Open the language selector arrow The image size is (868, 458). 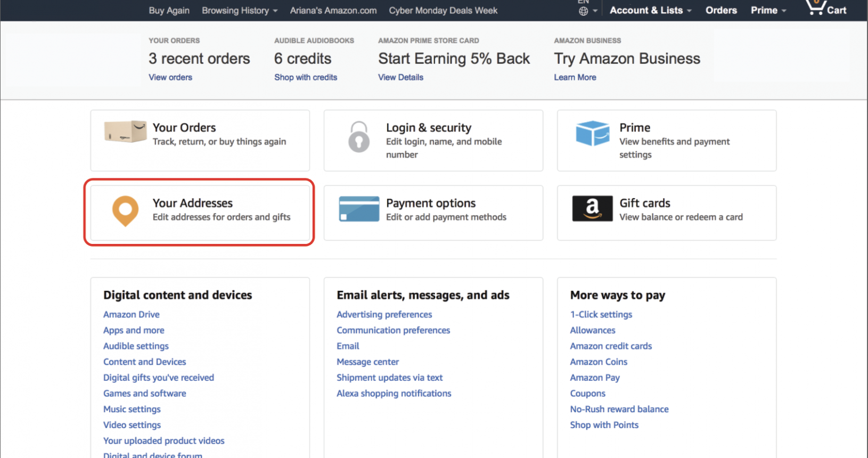(595, 11)
